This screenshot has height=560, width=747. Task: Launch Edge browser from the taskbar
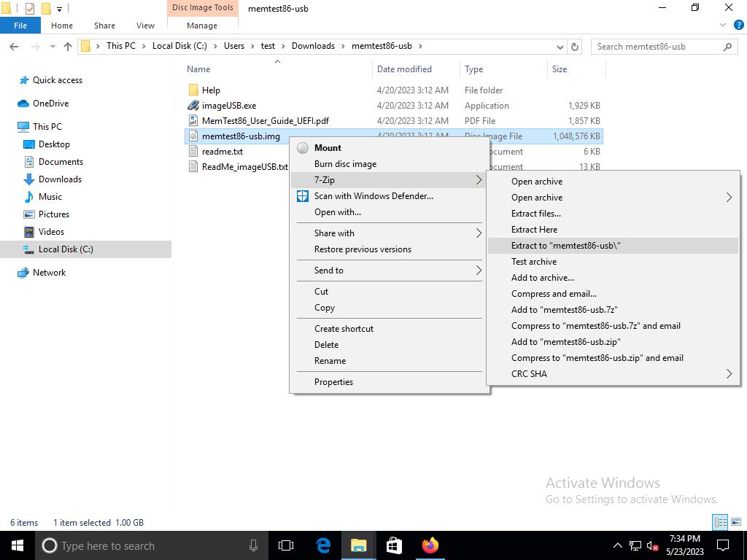(323, 545)
